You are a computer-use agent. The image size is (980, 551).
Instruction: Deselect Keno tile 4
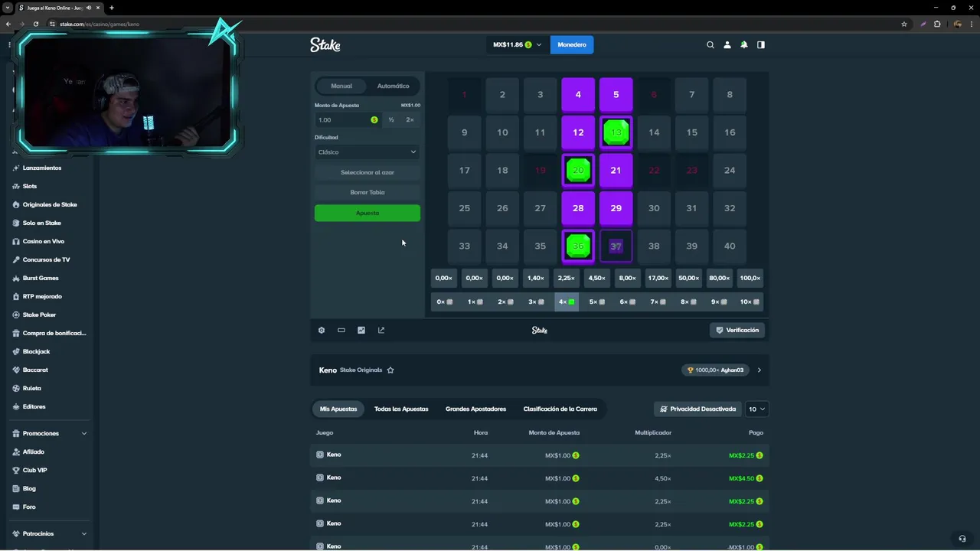[x=578, y=95]
